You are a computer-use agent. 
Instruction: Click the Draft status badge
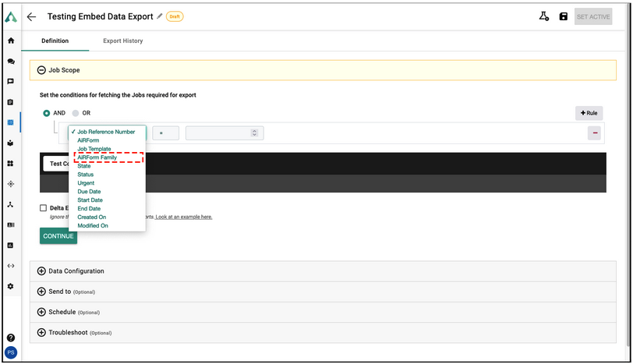(175, 16)
